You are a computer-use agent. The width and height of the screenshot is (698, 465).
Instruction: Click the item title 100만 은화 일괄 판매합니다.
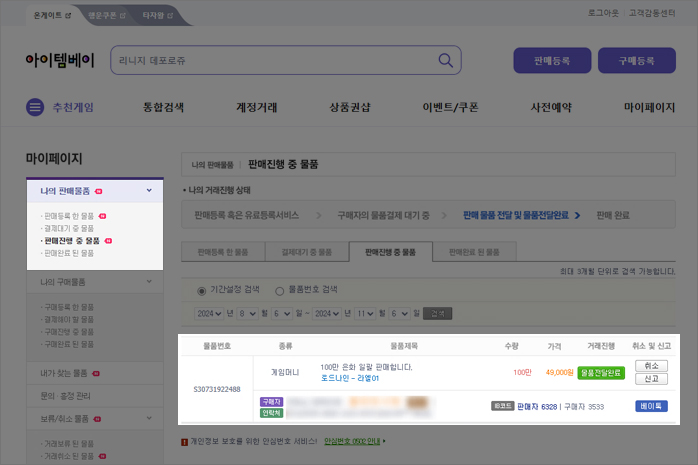pyautogui.click(x=366, y=367)
